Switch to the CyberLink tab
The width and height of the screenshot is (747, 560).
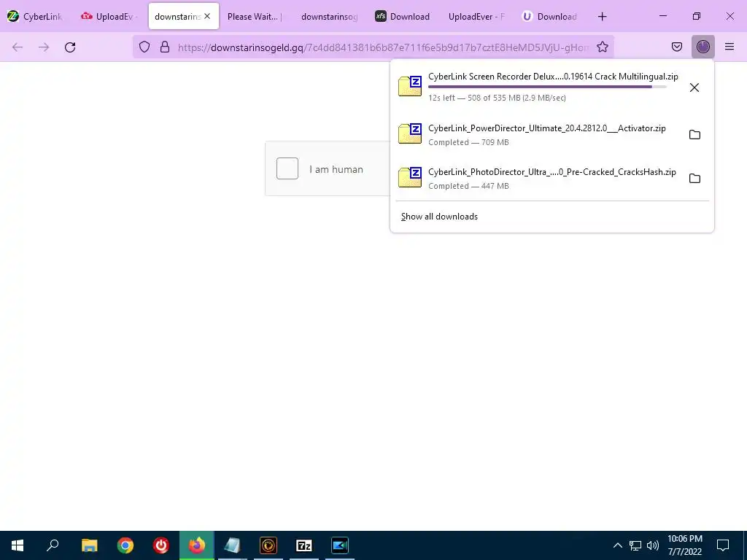[x=35, y=17]
